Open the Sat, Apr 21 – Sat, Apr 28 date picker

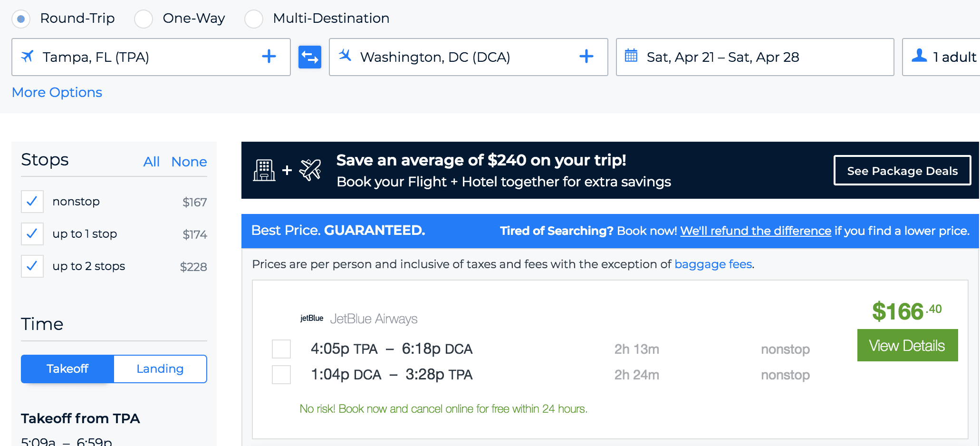(x=755, y=57)
